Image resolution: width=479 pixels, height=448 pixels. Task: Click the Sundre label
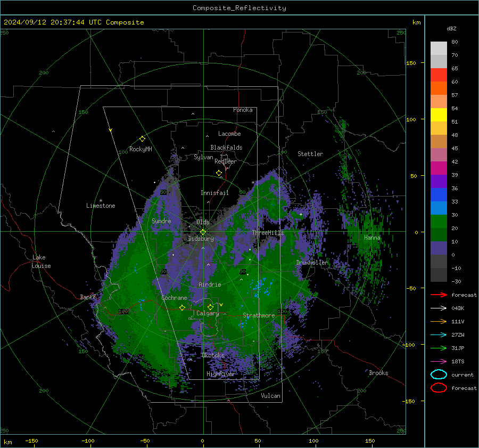[x=161, y=221]
